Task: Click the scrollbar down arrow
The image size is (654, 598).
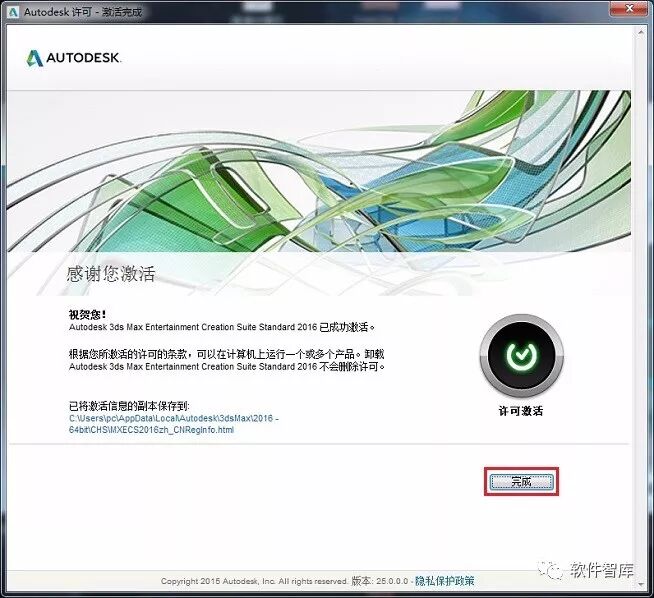Action: point(640,585)
